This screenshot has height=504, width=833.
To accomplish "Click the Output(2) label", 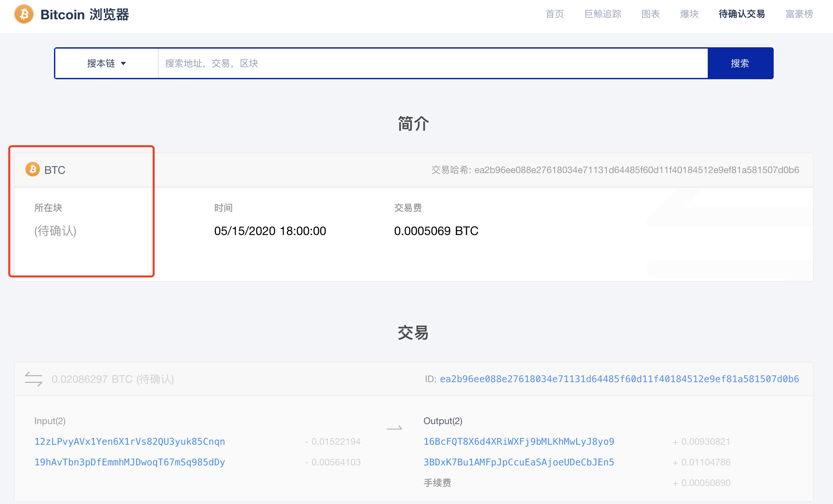I will 443,421.
